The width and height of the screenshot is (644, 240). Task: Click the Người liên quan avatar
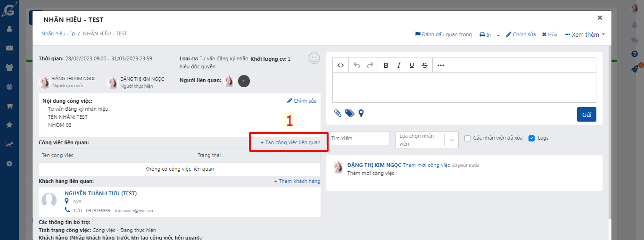(229, 81)
